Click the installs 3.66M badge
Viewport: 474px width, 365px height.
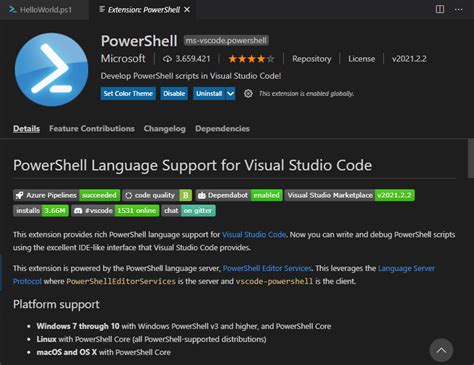pos(41,211)
